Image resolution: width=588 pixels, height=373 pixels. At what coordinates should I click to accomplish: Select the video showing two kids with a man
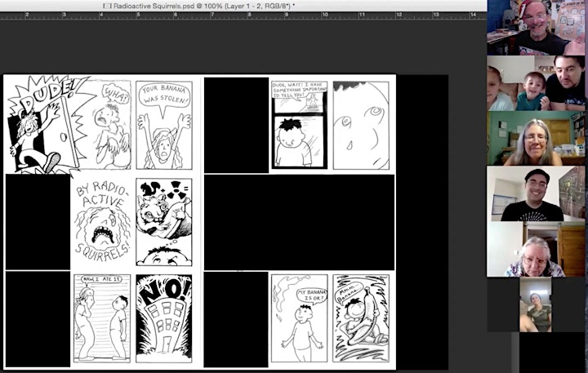[536, 83]
